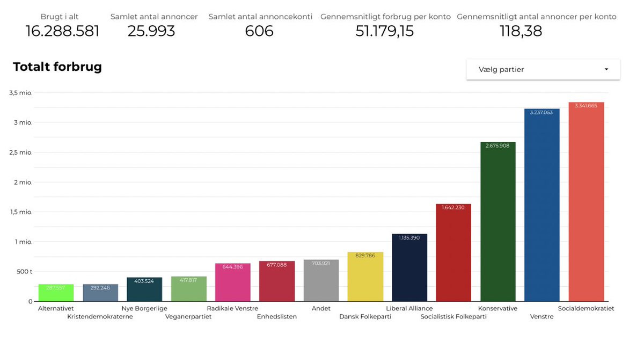This screenshot has width=644, height=341.
Task: Click the 1.135.390 value label
Action: point(409,237)
